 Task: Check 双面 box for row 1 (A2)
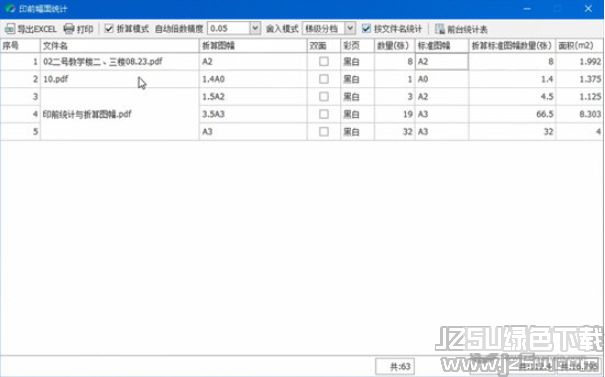point(324,62)
